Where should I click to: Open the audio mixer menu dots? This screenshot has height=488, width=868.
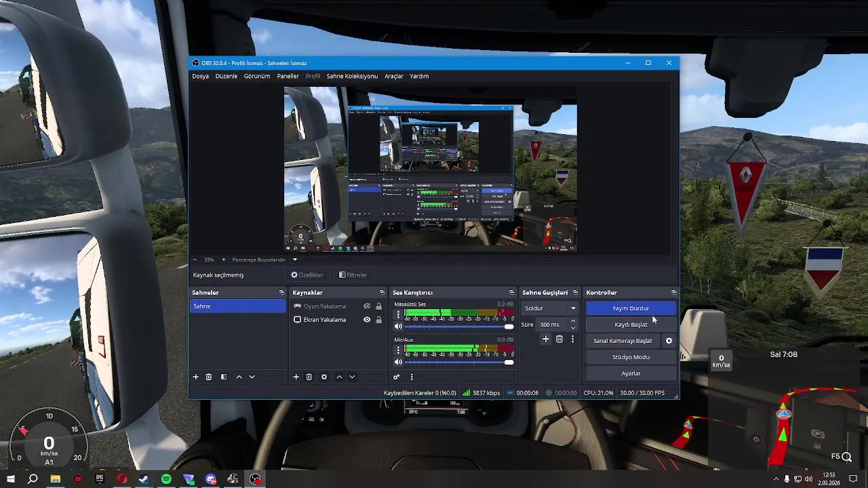coord(412,377)
